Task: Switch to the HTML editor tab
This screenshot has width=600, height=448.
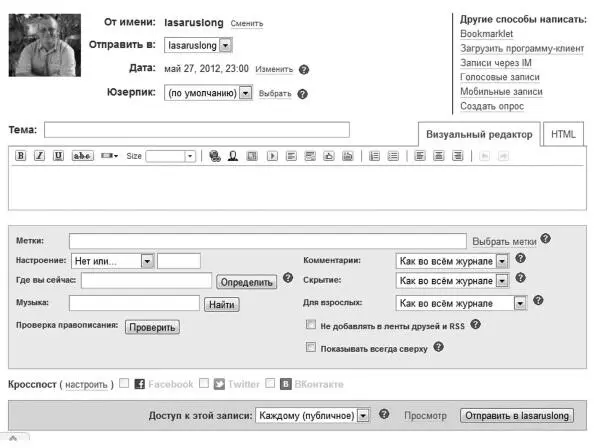Action: (x=564, y=135)
